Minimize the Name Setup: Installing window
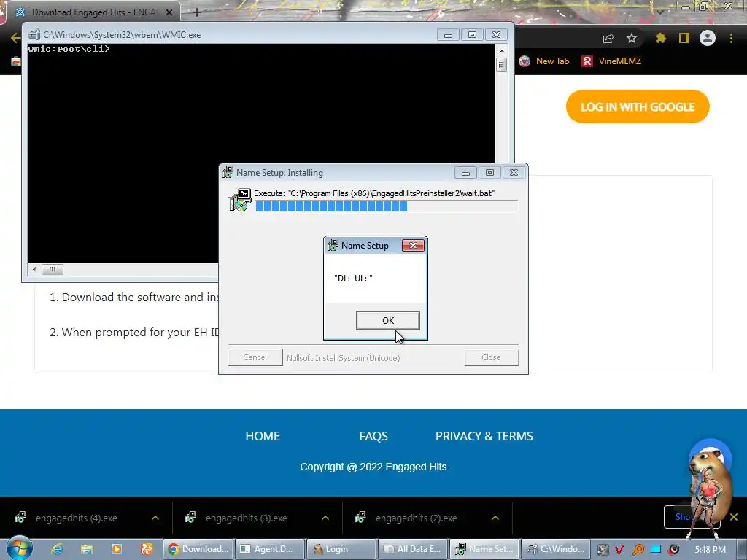Screen dimensions: 747x560 (x=465, y=172)
